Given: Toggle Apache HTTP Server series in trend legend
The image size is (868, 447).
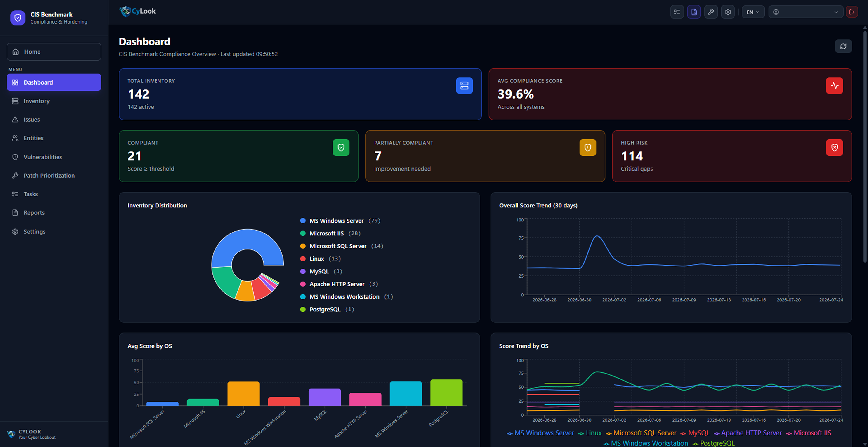Looking at the screenshot, I should click(748, 433).
